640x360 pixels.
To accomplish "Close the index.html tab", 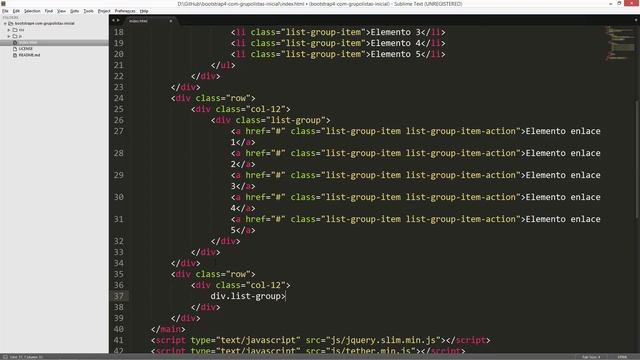I will [171, 21].
